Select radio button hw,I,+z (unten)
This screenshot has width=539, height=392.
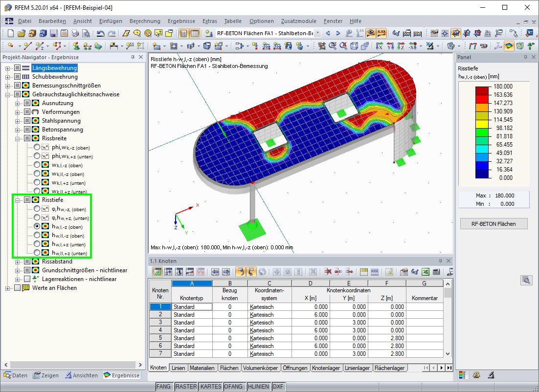click(x=37, y=244)
